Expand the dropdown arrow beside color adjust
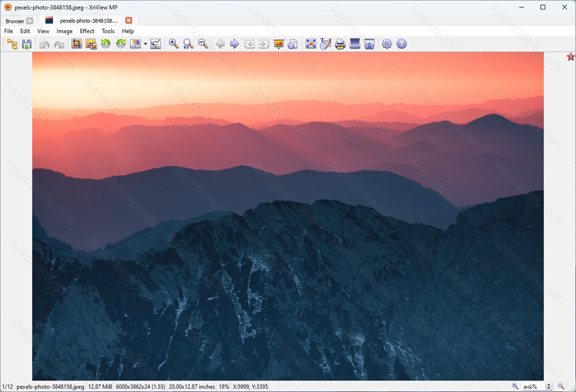576x392 pixels. 145,44
